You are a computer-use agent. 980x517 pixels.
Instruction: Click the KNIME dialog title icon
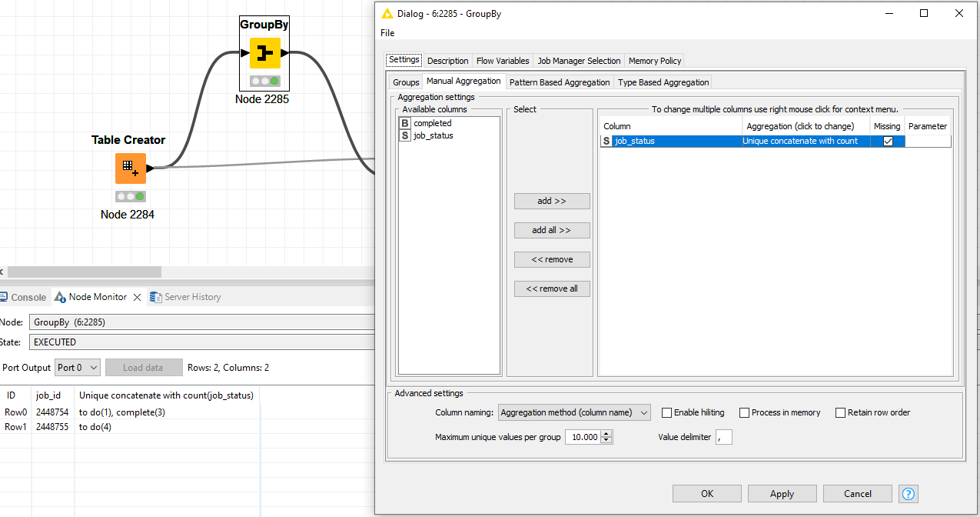pos(386,13)
